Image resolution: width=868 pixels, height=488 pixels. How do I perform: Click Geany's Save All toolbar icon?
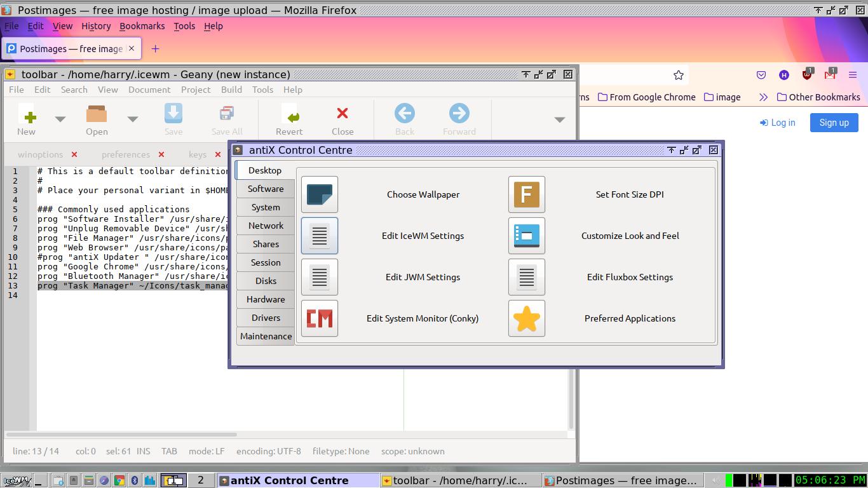coord(227,119)
